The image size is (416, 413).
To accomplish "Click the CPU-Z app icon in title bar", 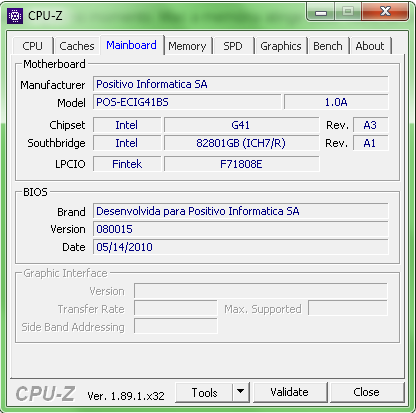I will click(x=15, y=16).
